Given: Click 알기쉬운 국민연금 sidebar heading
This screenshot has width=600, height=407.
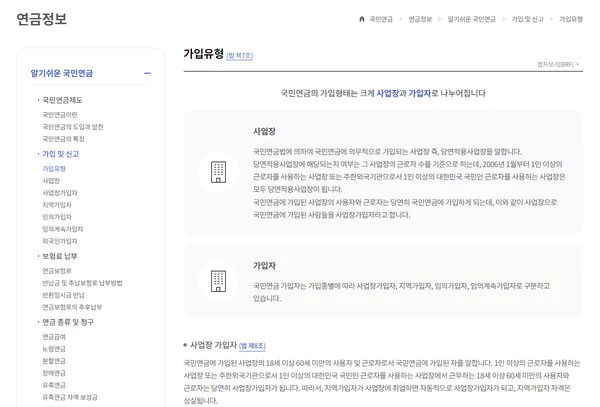Looking at the screenshot, I should click(x=62, y=73).
